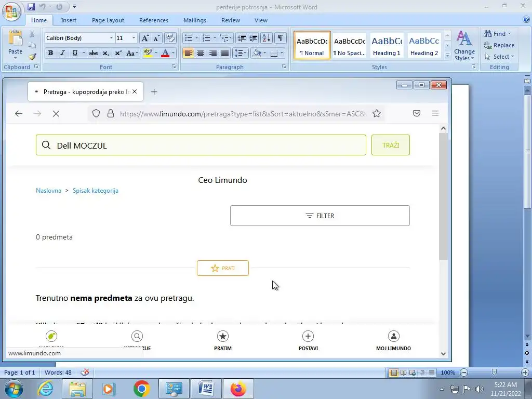Start a numbered list
Screen dimensions: 532x399
[206, 37]
